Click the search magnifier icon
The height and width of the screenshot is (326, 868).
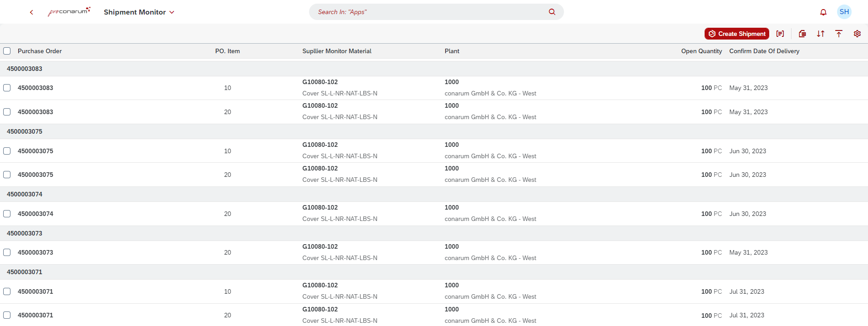click(552, 12)
